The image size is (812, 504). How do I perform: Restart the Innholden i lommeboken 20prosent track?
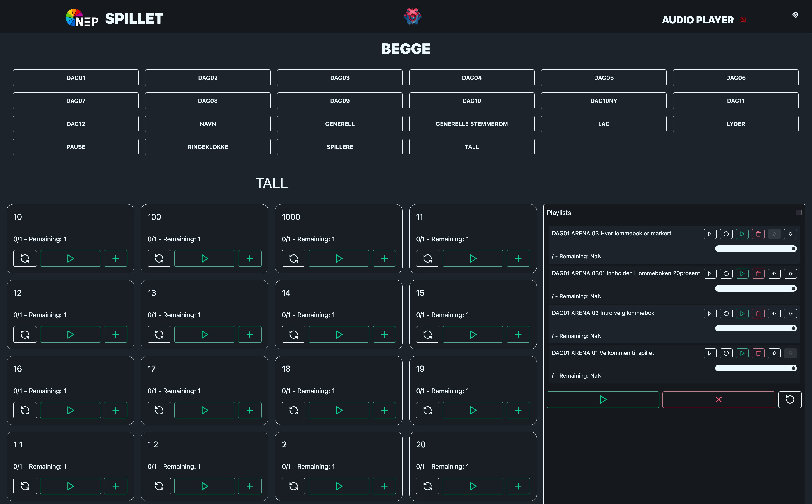click(x=726, y=274)
